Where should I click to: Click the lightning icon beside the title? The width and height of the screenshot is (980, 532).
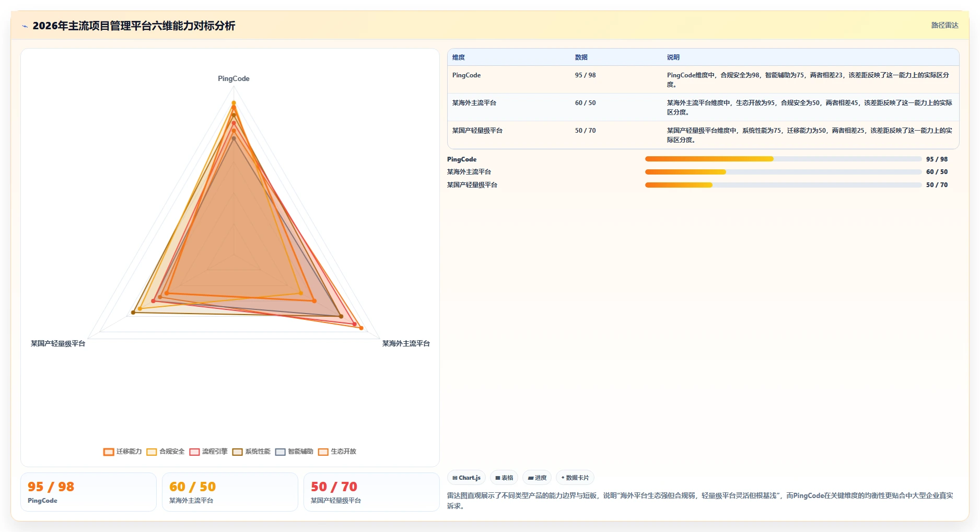(25, 26)
